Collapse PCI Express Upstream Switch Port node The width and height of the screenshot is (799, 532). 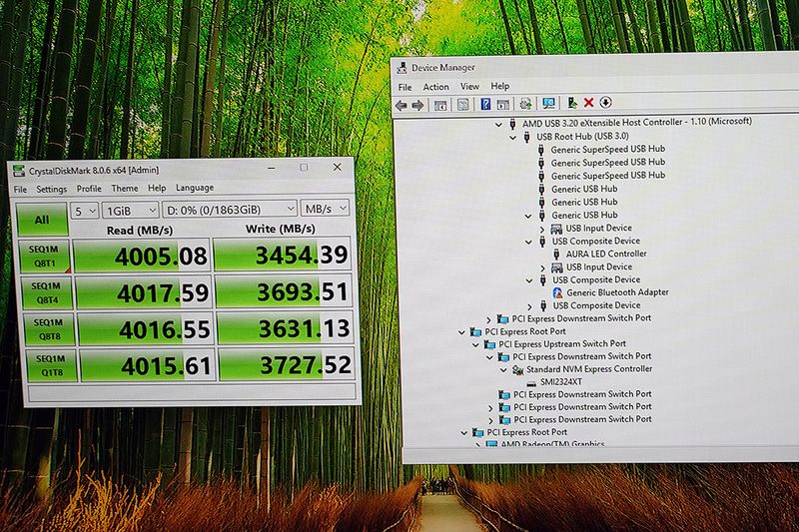tap(476, 345)
